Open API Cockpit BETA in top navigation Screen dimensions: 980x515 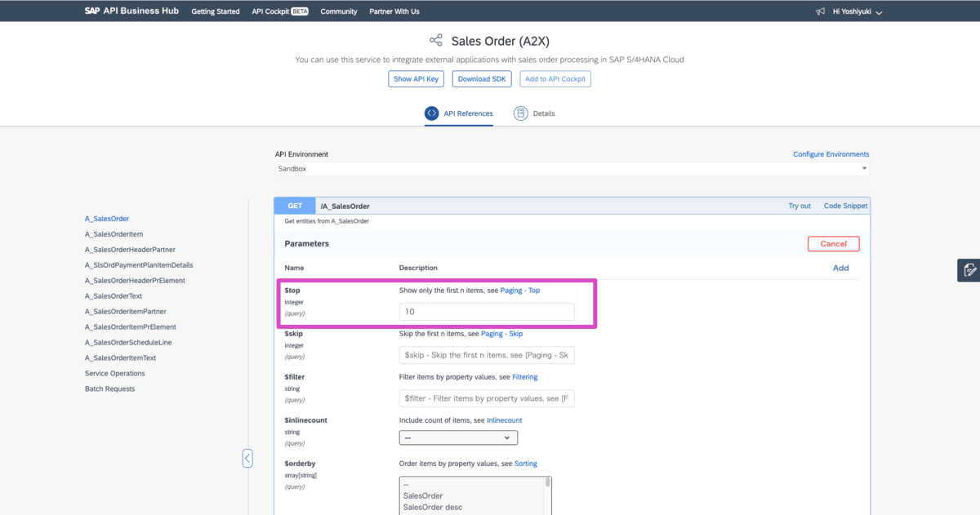tap(280, 11)
